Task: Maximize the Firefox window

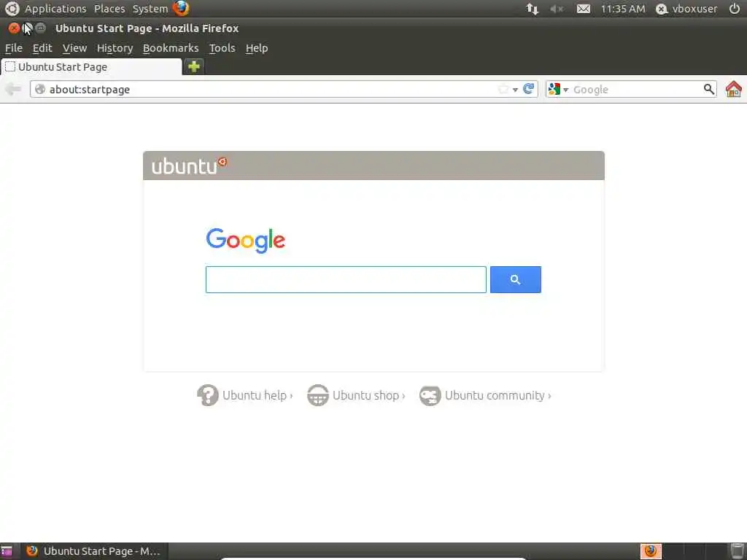Action: pyautogui.click(x=41, y=28)
